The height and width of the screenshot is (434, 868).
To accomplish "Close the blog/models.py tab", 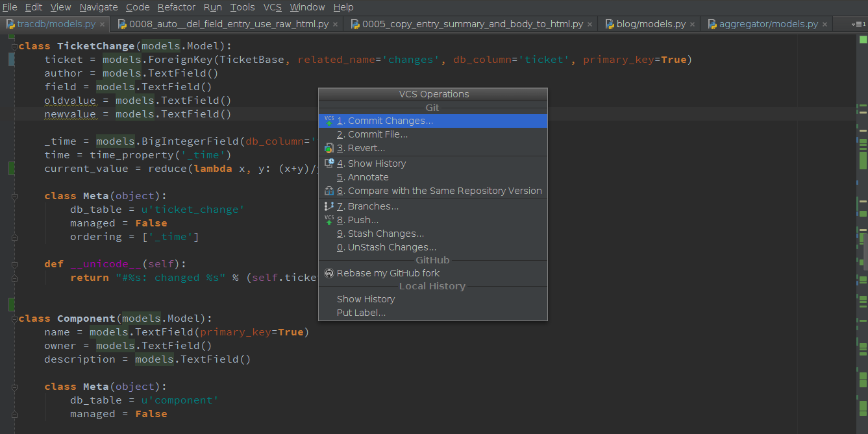I will point(692,25).
